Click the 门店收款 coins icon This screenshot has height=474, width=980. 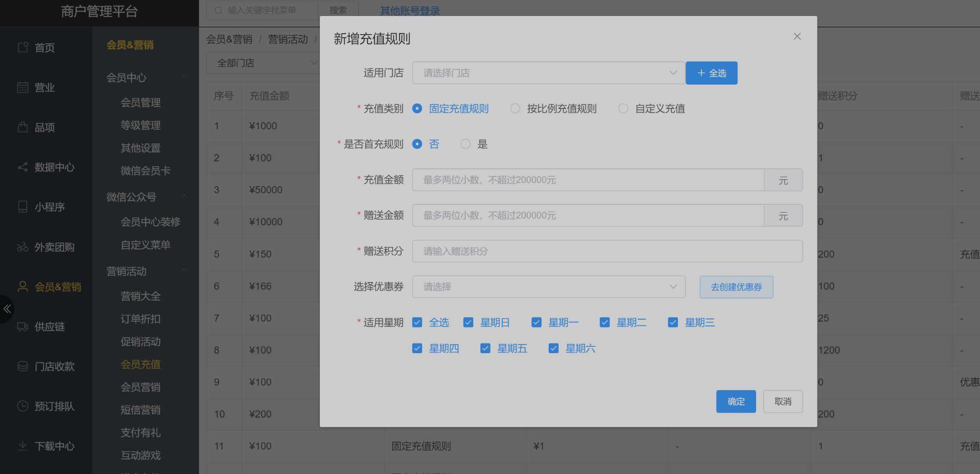23,366
